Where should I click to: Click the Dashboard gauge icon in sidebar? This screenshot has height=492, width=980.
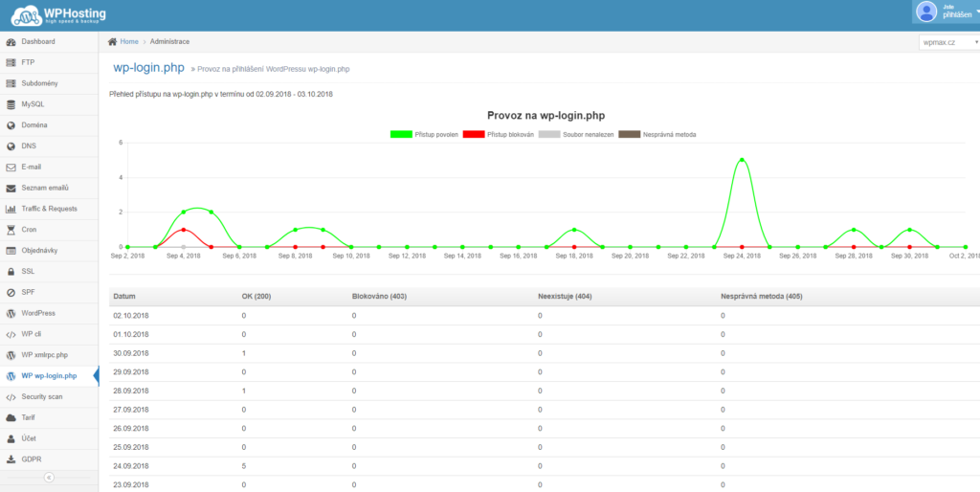click(11, 42)
